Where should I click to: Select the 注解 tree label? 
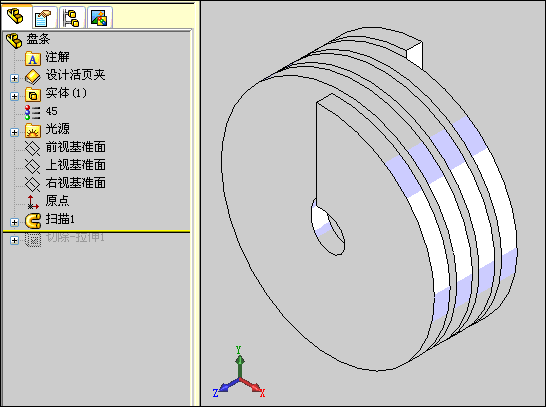point(57,57)
